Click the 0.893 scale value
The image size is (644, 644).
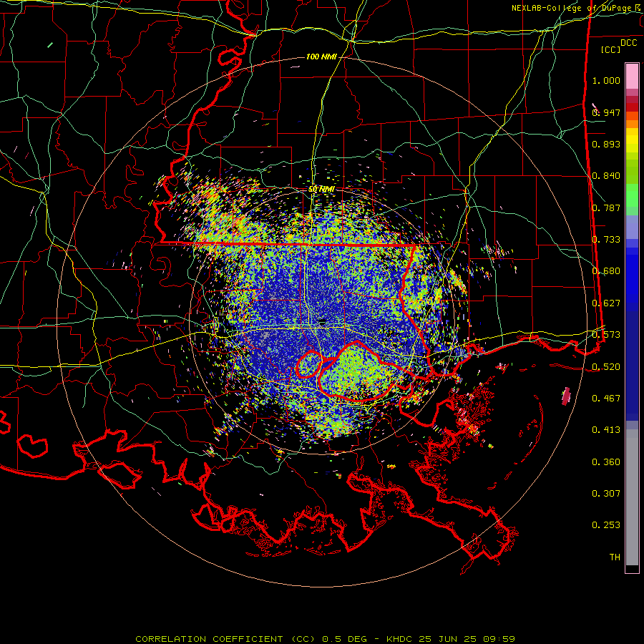(606, 144)
